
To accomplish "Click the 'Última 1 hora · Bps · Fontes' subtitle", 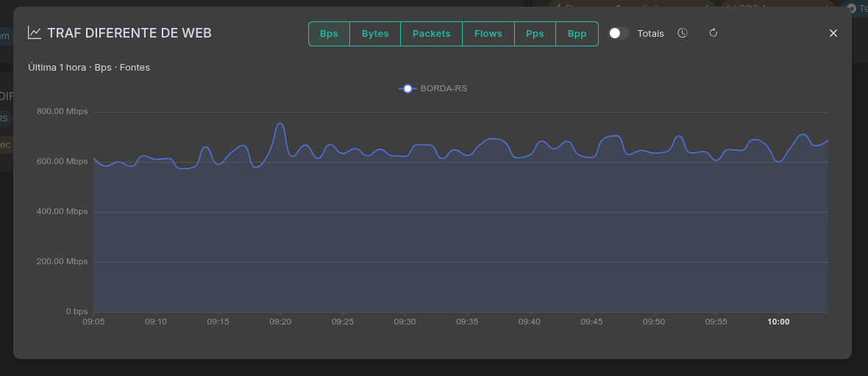I will pos(89,68).
